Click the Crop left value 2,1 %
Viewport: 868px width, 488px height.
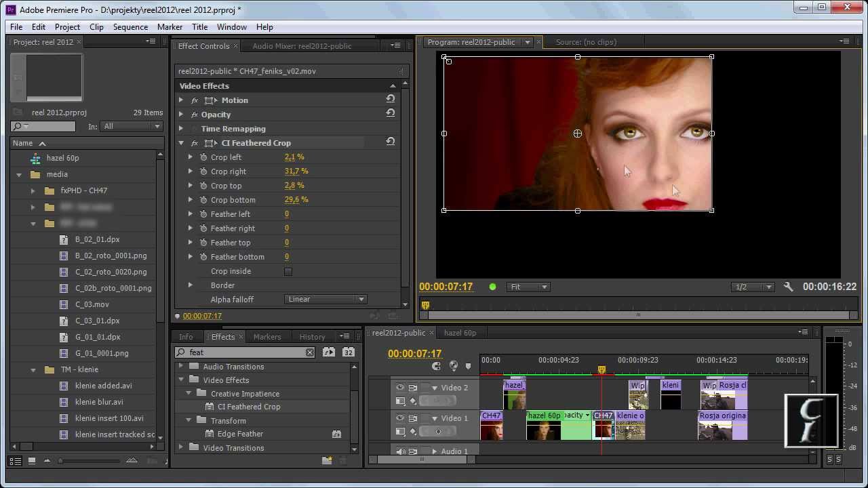(x=294, y=157)
